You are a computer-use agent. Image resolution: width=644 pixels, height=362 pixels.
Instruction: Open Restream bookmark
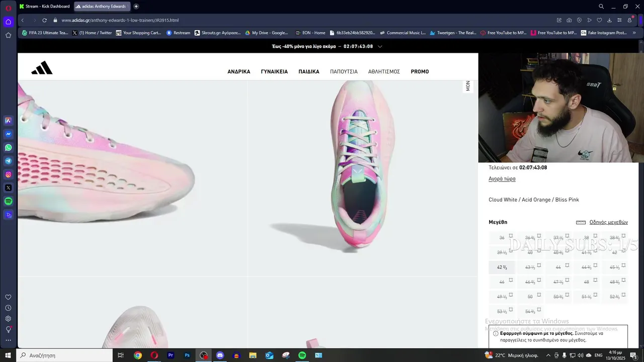(178, 33)
